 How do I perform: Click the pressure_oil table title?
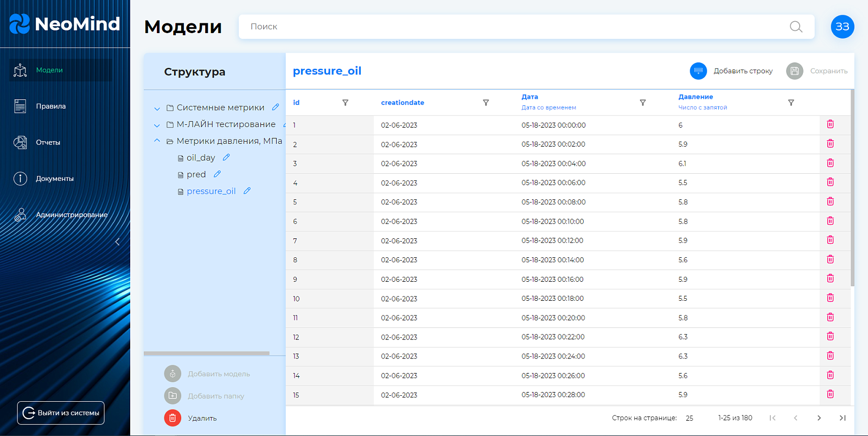(327, 71)
